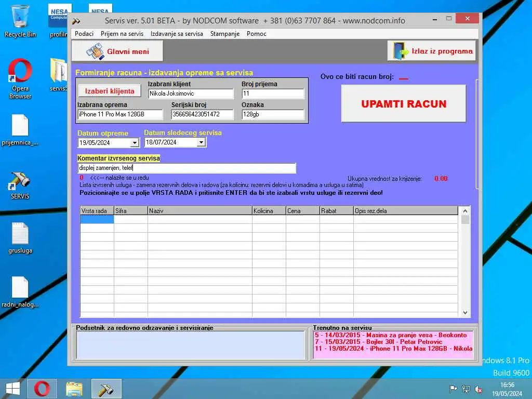Open the Windows Start button
Image resolution: width=532 pixels, height=399 pixels.
[13, 389]
